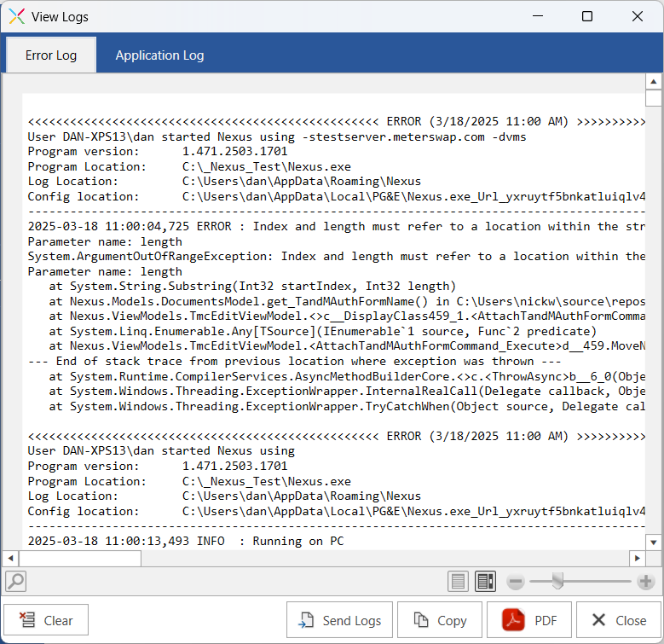The width and height of the screenshot is (664, 644).
Task: Click the horizontal scrollbar right arrow
Action: point(638,559)
